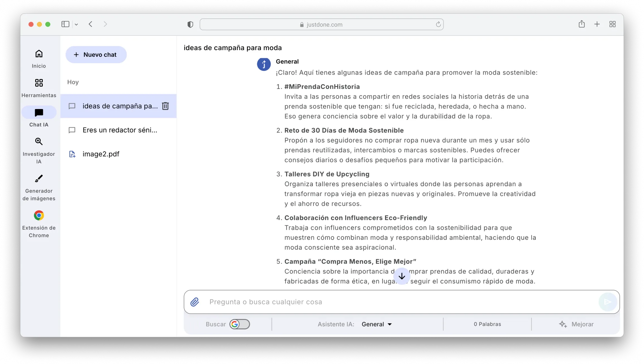Viewport: 644px width, 364px height.
Task: Open the Eres un redactor séni... chat
Action: 120,130
